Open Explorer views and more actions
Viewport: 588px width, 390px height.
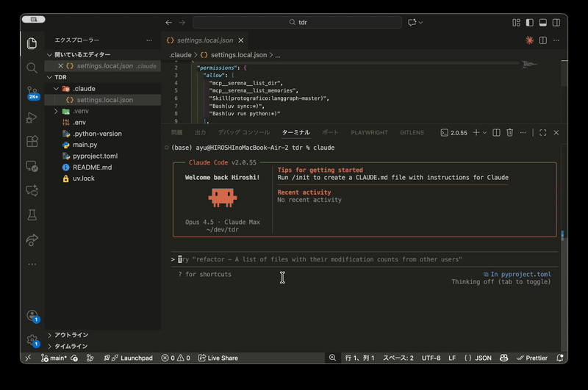149,40
